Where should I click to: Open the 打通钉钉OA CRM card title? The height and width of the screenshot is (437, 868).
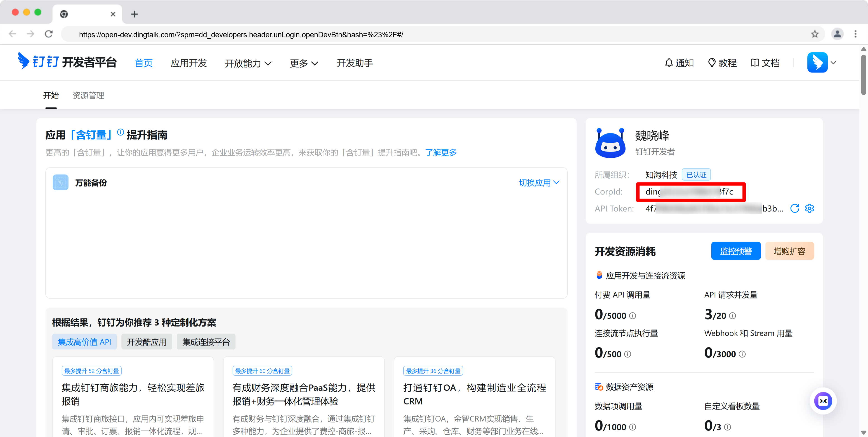pos(474,394)
